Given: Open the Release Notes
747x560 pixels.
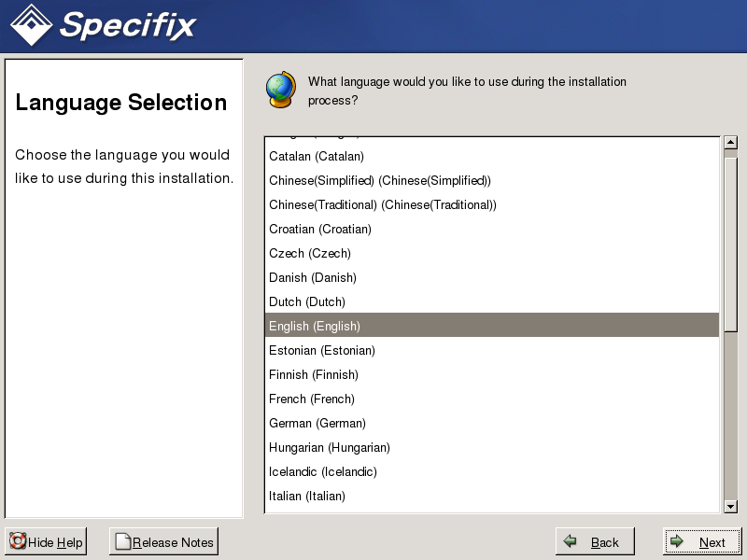Looking at the screenshot, I should (163, 542).
